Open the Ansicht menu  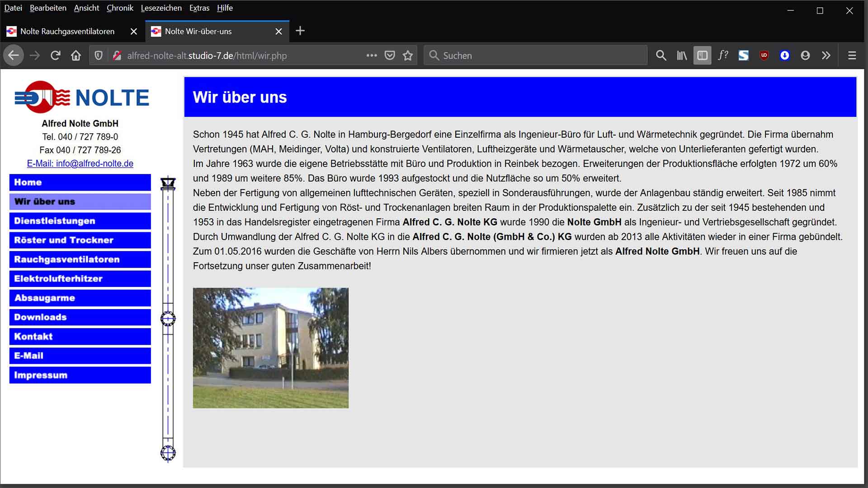click(x=86, y=8)
